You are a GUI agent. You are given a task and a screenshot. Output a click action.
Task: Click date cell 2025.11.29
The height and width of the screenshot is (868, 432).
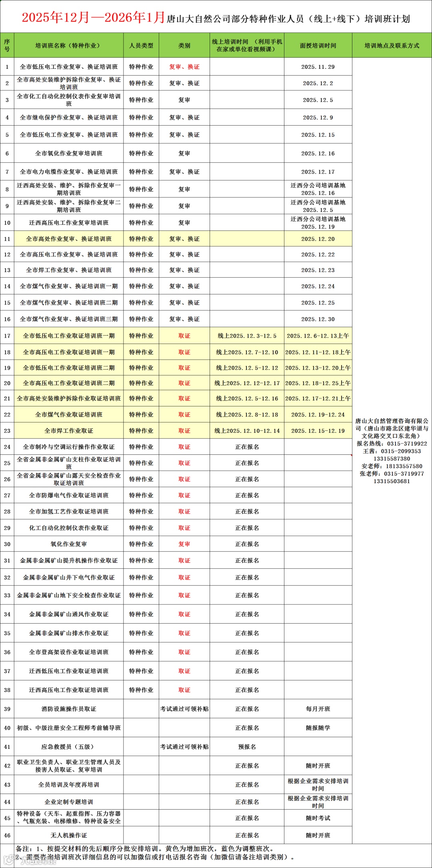(318, 67)
